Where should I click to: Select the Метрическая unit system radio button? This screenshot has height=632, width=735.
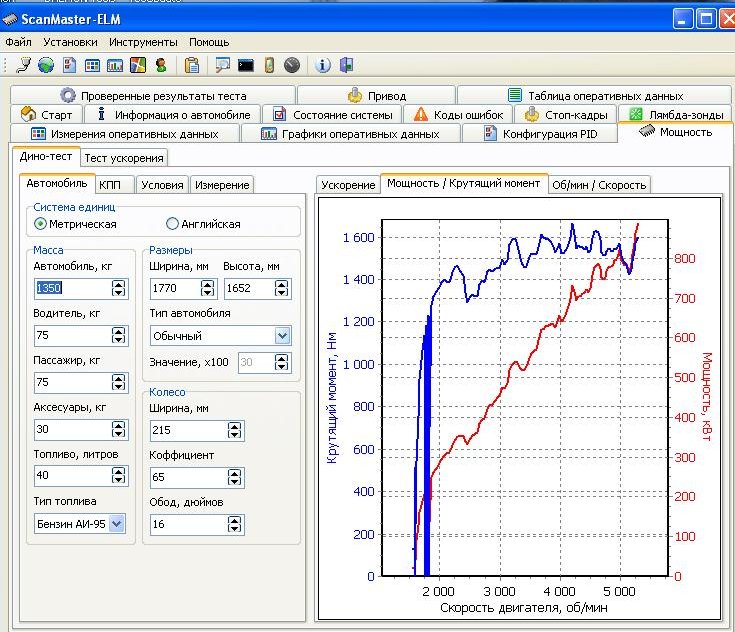41,224
